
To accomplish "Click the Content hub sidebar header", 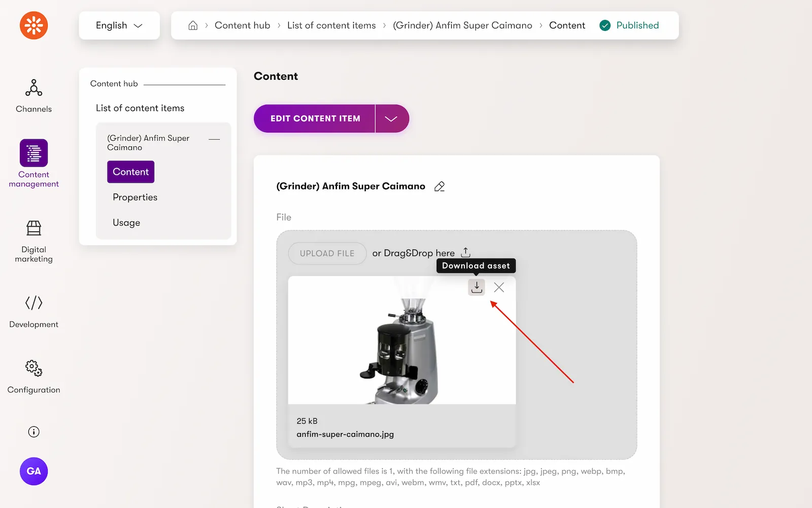I will [x=114, y=84].
